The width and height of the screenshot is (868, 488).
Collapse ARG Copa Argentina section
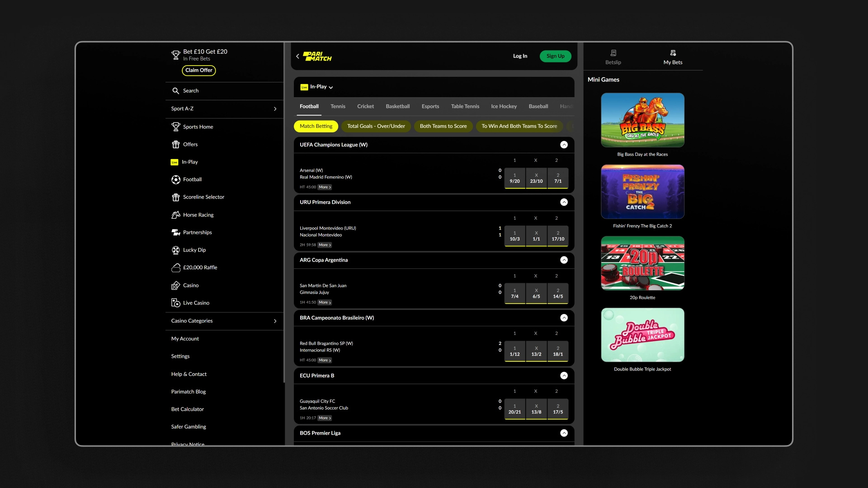click(564, 260)
